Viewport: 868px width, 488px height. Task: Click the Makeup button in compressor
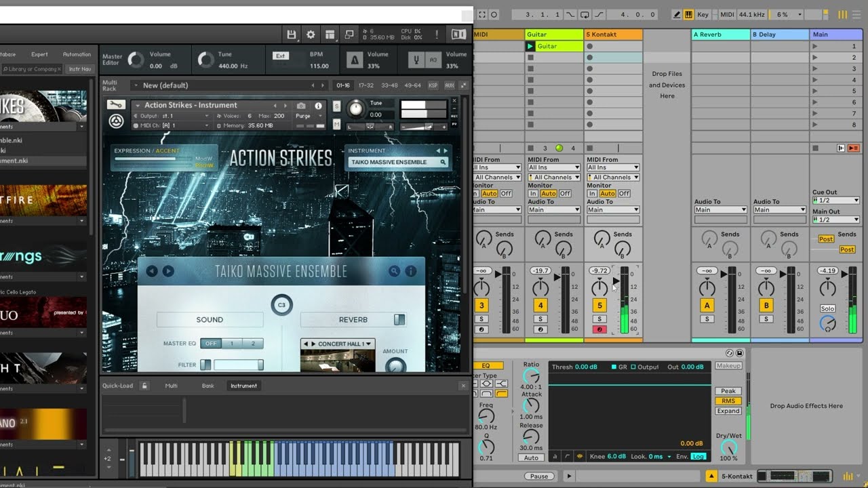(x=728, y=366)
